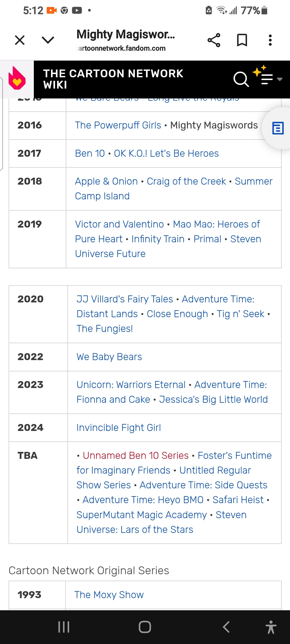This screenshot has width=290, height=644.
Task: Open the wiki search
Action: coord(241,79)
